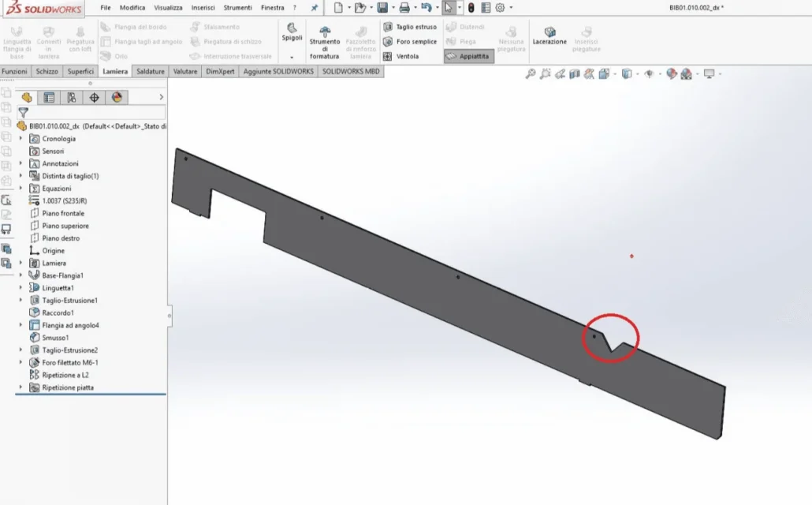Viewport: 812px width, 505px height.
Task: Toggle the Appiattita flatten button
Action: click(468, 56)
